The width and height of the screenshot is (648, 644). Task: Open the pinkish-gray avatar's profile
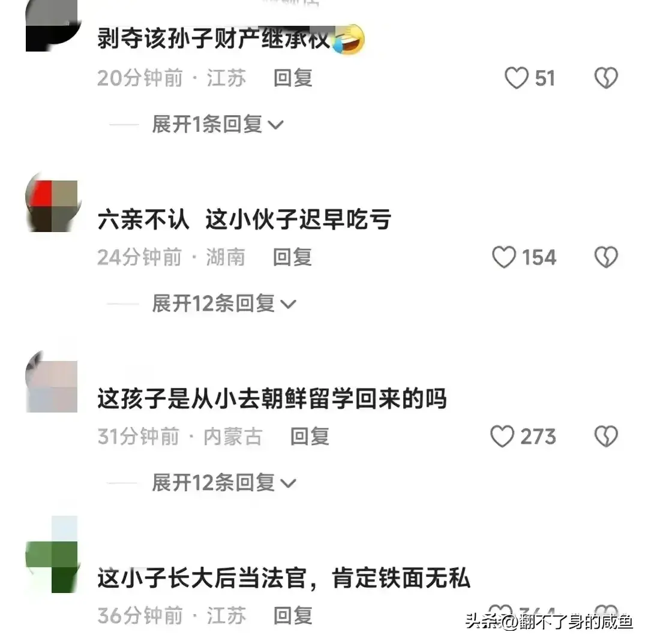tap(52, 386)
